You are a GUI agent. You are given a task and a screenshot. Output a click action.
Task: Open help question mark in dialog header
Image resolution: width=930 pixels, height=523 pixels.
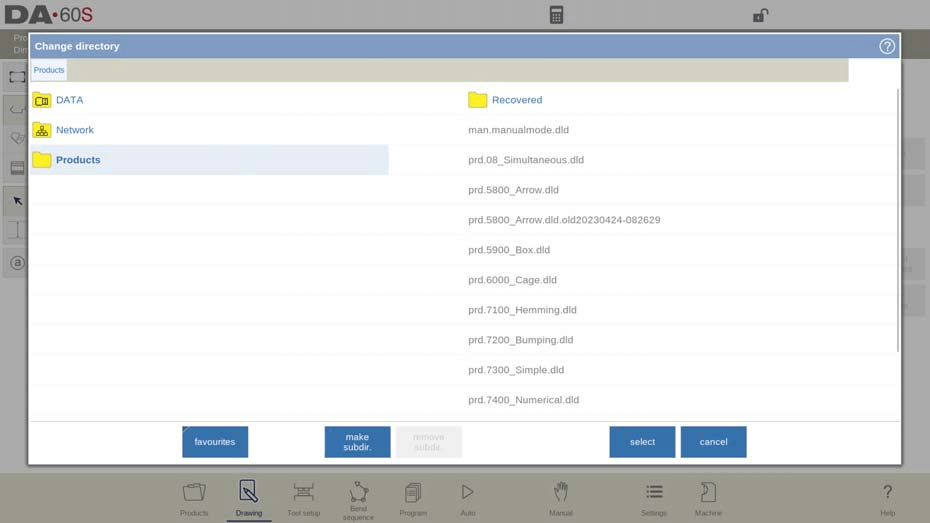[x=886, y=46]
